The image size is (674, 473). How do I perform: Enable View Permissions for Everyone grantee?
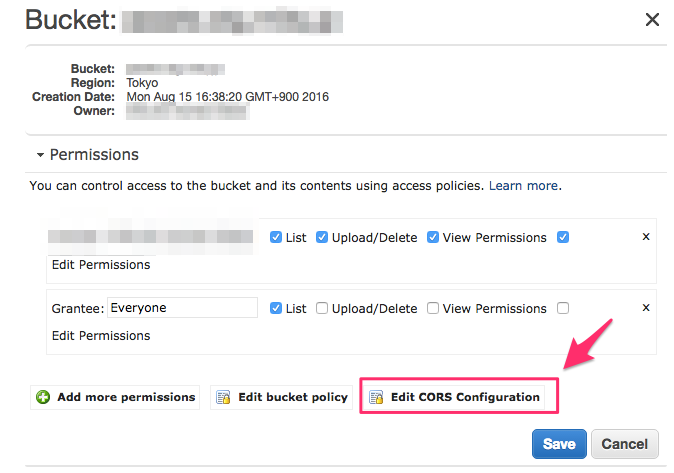pos(433,308)
